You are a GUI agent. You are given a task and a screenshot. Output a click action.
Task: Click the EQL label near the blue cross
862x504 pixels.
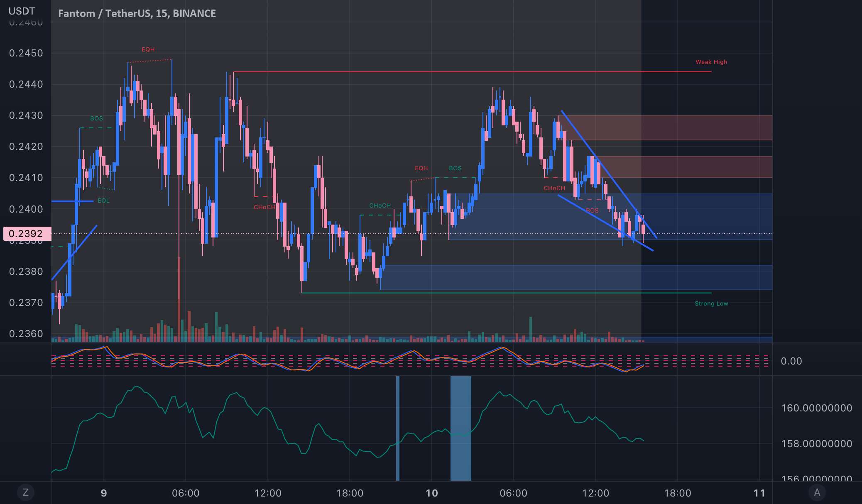tap(103, 201)
